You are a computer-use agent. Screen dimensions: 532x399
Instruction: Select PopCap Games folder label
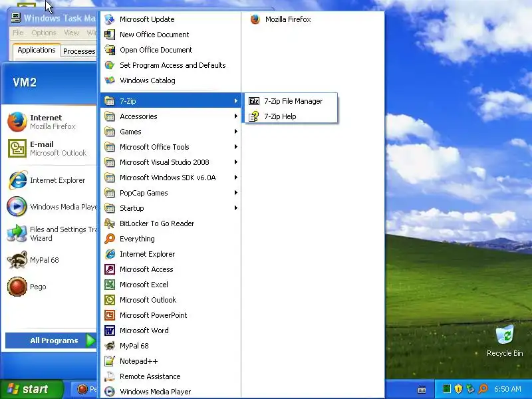[x=144, y=193]
